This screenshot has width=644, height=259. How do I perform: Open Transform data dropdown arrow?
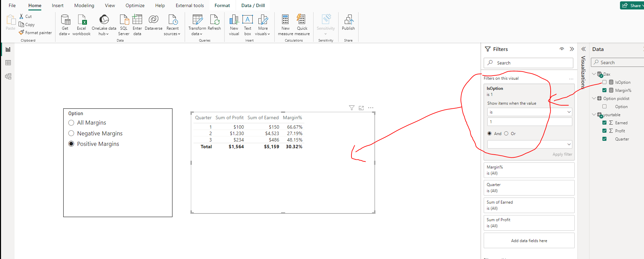point(201,34)
